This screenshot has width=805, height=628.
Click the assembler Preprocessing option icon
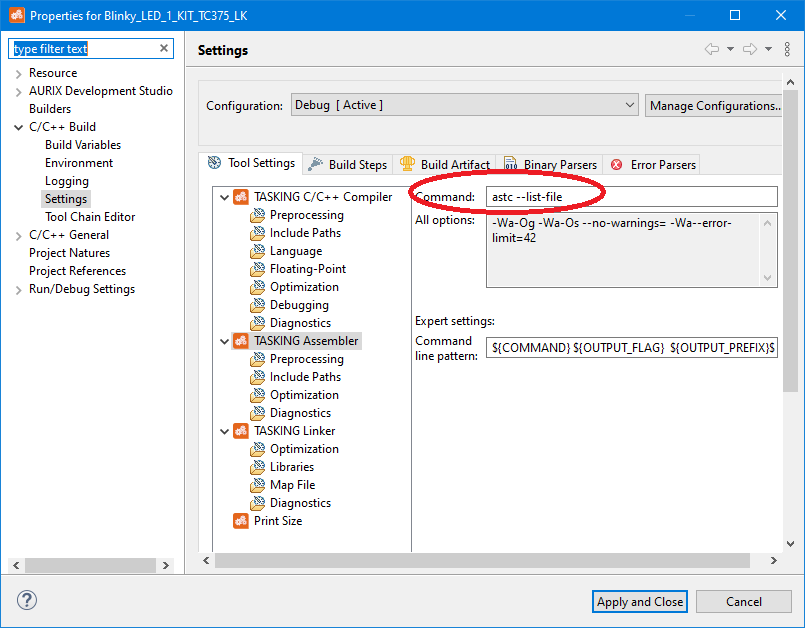(x=258, y=359)
